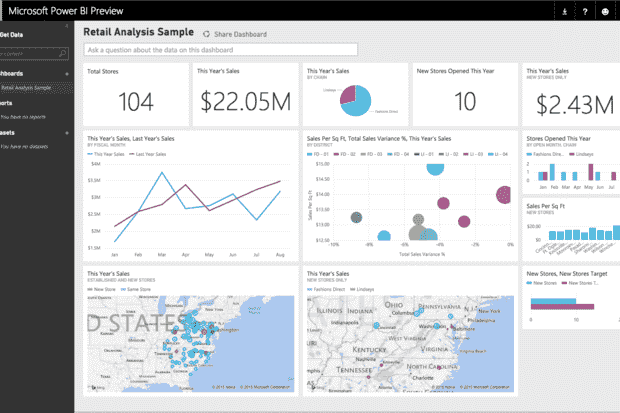Click Lindseys legend in second map tile
Screen dimensions: 620x413
click(x=362, y=290)
